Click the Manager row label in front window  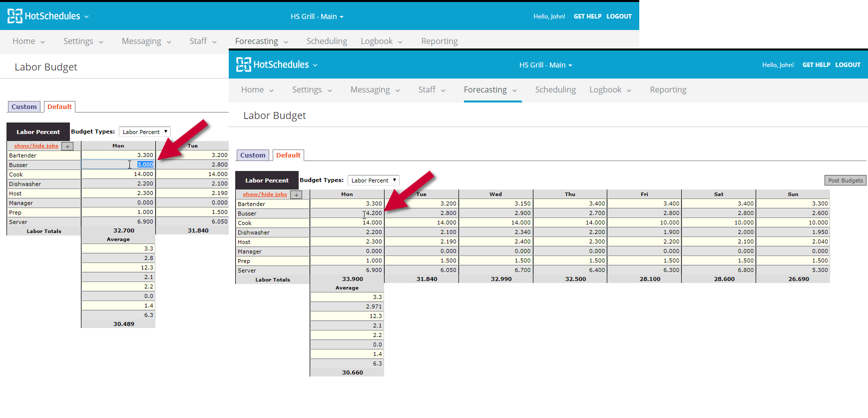[x=273, y=251]
